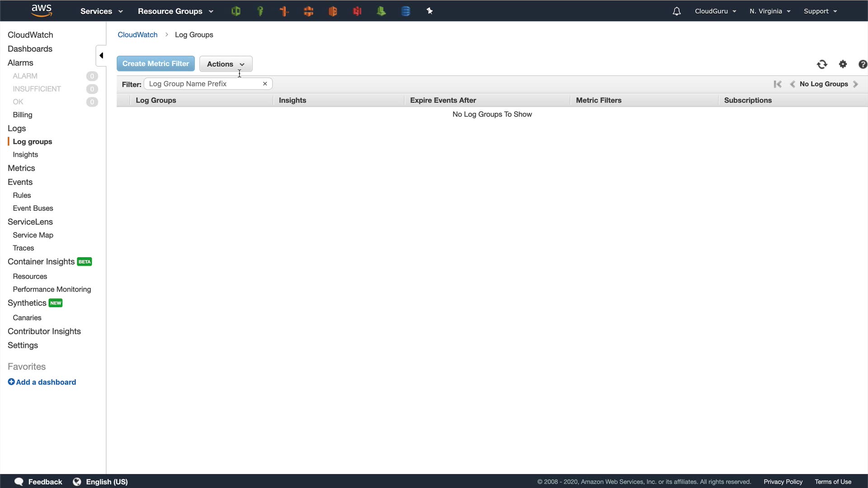Open Metrics in the sidebar
Image resolution: width=868 pixels, height=488 pixels.
[x=21, y=168]
